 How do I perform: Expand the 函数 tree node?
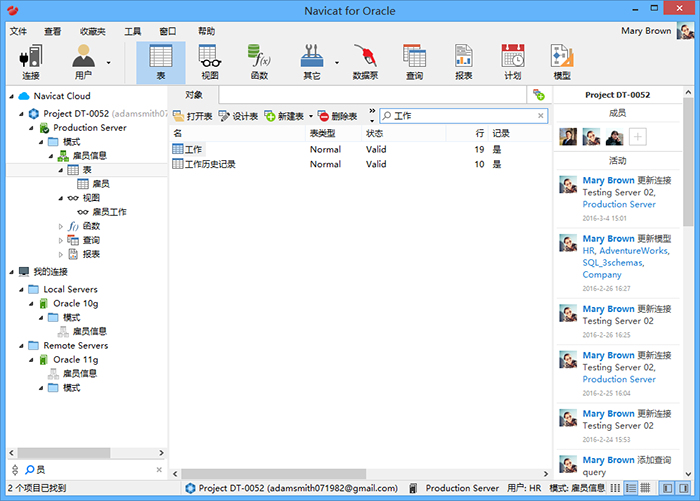pos(60,226)
